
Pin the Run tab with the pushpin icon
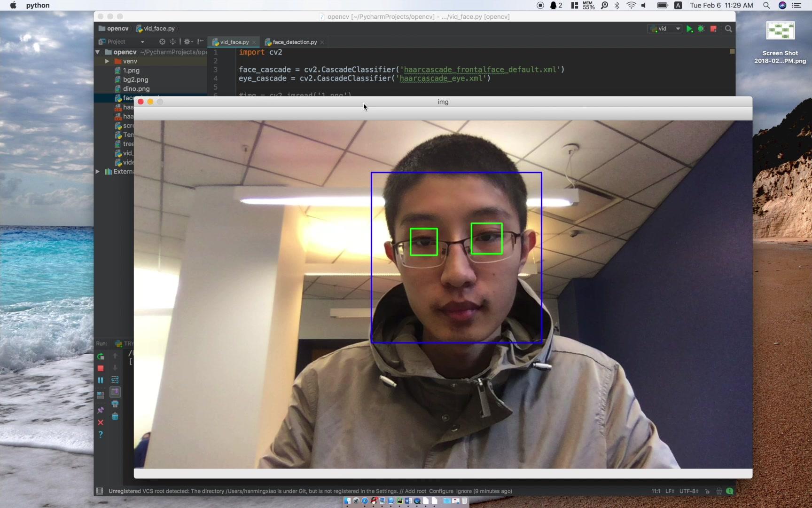tap(101, 410)
